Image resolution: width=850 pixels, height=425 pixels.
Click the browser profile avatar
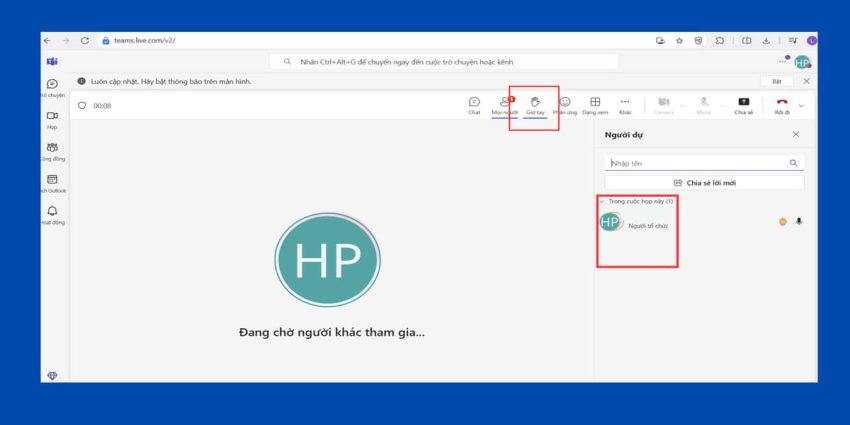click(x=812, y=41)
